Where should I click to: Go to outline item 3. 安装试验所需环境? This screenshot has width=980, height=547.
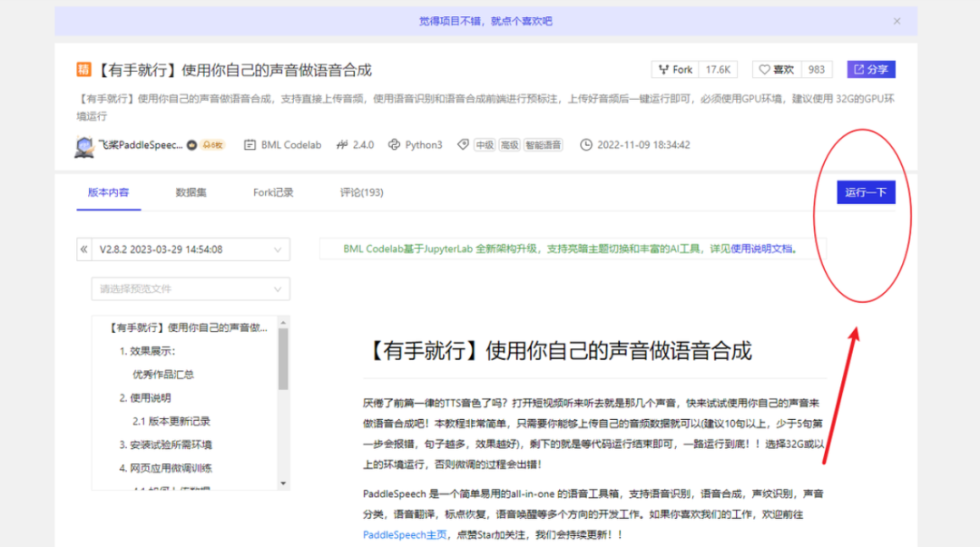point(166,444)
